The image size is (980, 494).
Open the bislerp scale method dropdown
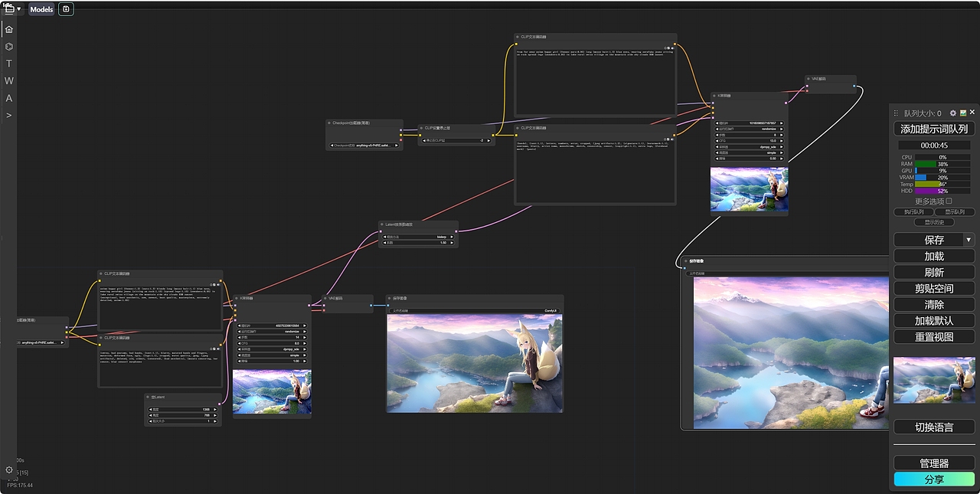[419, 237]
